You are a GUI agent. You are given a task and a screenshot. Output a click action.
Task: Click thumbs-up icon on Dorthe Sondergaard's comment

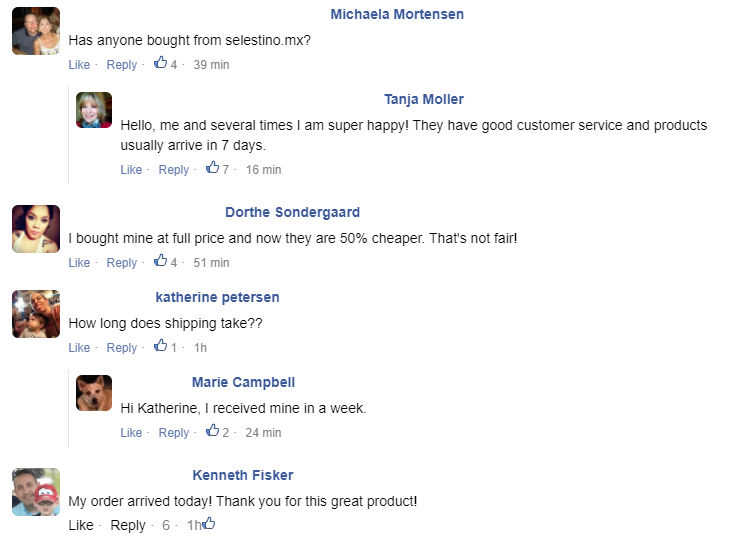pyautogui.click(x=160, y=261)
